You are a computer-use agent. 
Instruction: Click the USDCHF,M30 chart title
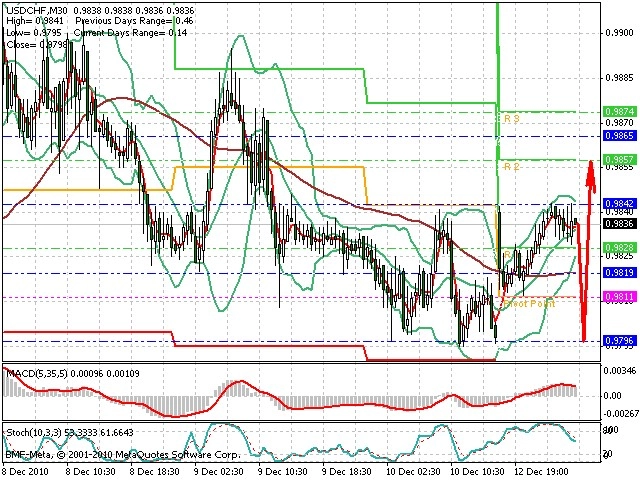click(37, 10)
